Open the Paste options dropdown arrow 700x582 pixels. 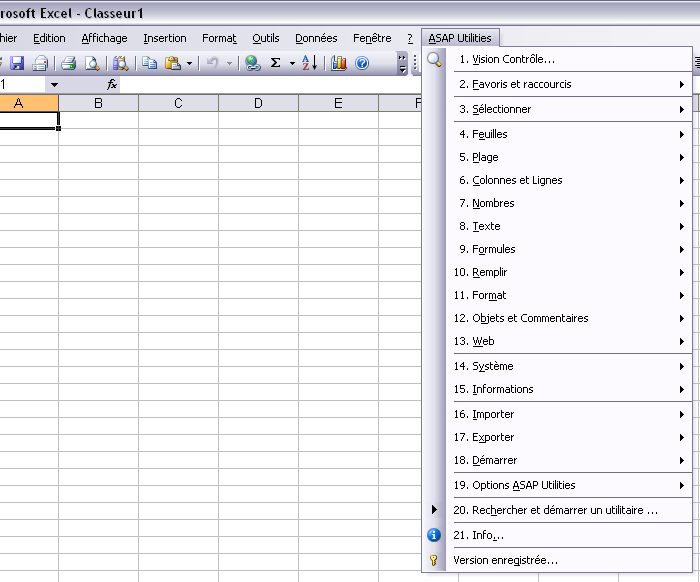(x=189, y=63)
